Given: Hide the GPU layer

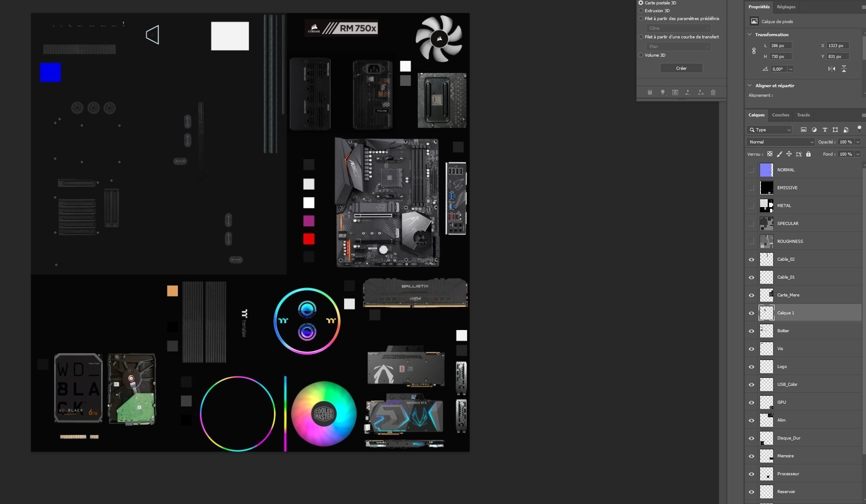Looking at the screenshot, I should 751,402.
